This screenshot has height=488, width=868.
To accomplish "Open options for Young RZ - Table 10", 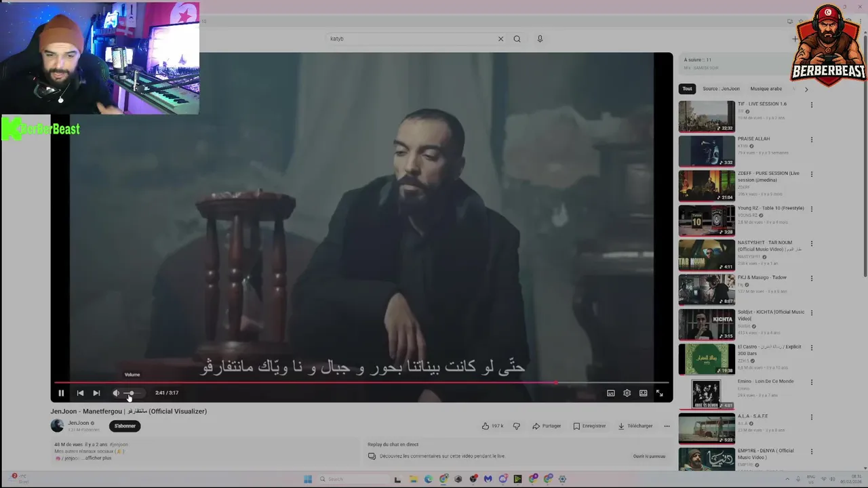I will (811, 209).
